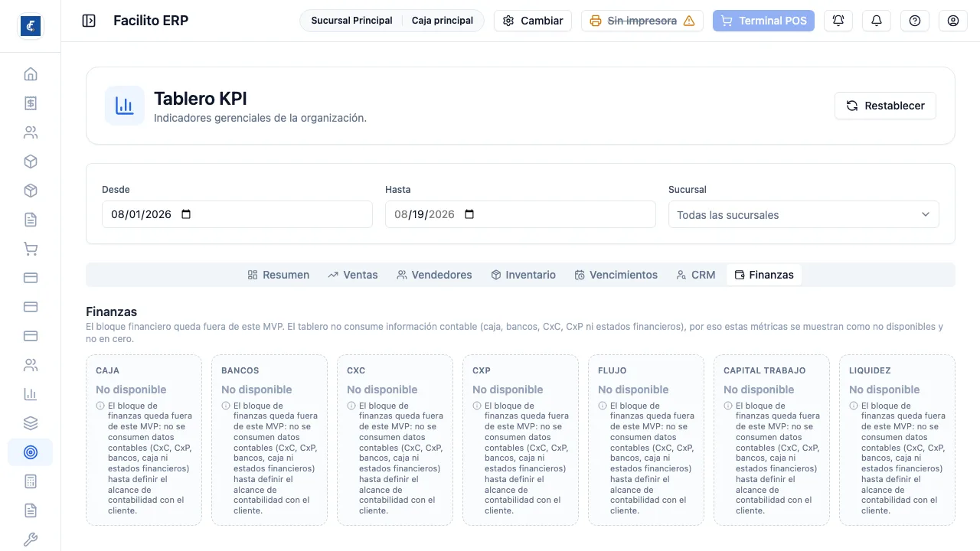The width and height of the screenshot is (980, 551).
Task: Open the shopping cart icon in sidebar
Action: (31, 249)
